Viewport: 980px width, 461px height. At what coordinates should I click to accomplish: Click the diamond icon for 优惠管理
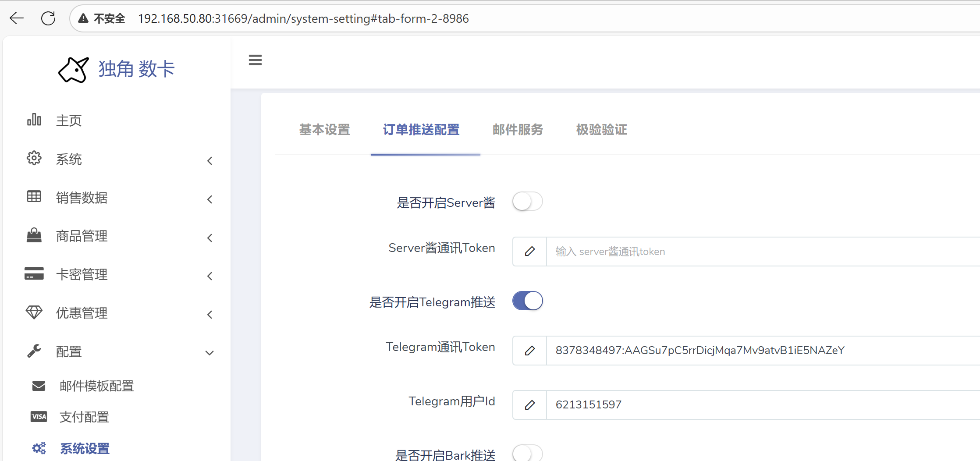click(34, 312)
